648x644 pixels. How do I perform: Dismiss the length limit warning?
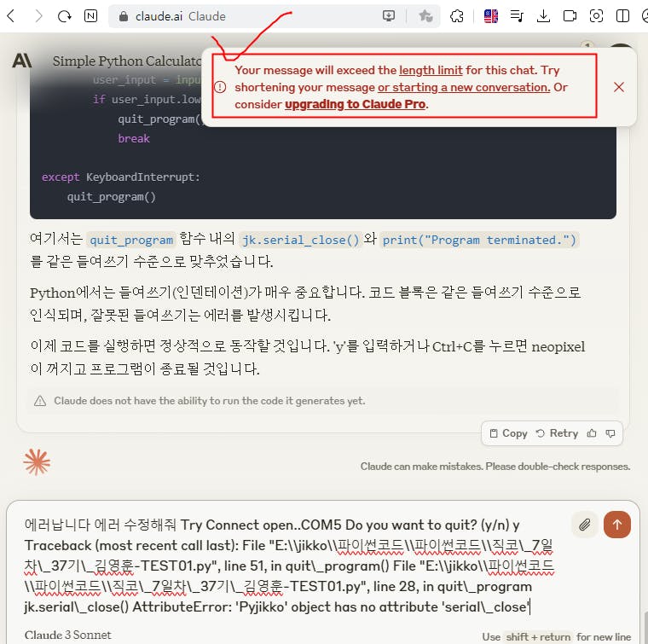point(619,87)
